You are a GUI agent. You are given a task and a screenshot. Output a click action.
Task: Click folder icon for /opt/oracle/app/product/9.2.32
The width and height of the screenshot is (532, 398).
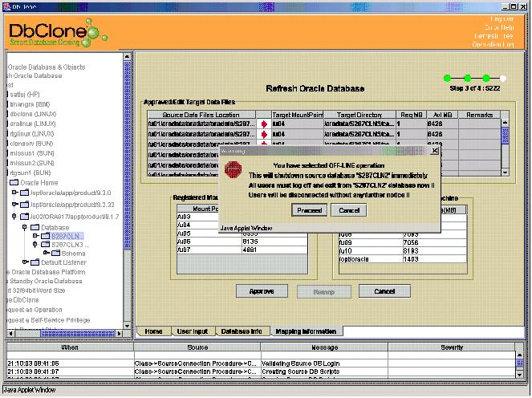coord(24,205)
